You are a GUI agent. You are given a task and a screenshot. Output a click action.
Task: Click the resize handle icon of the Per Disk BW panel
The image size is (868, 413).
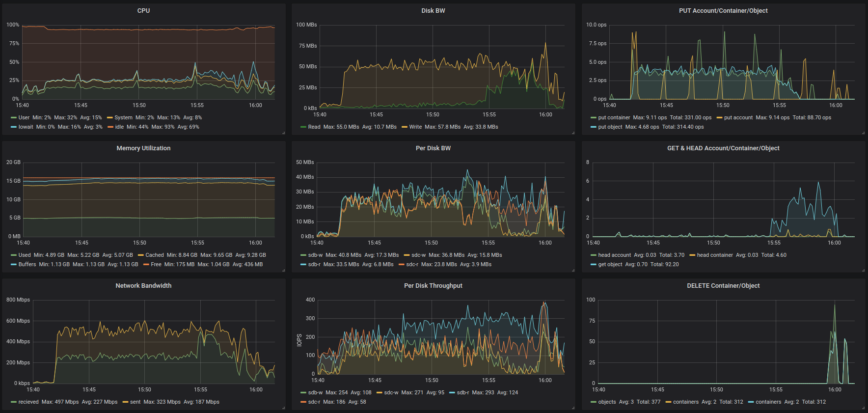pos(573,270)
